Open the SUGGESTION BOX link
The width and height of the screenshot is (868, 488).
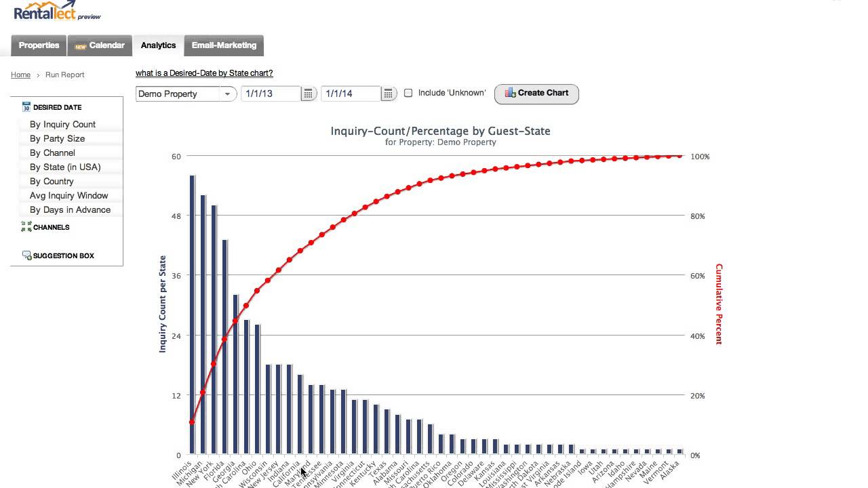click(x=64, y=256)
